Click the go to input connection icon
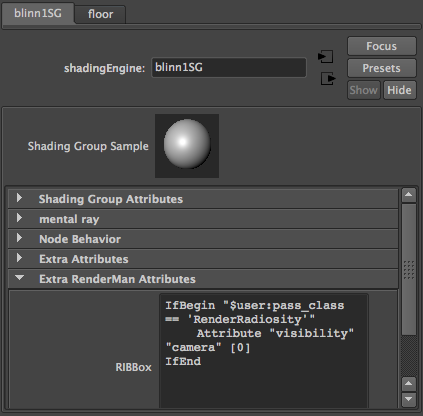Image resolution: width=423 pixels, height=416 pixels. pos(325,56)
